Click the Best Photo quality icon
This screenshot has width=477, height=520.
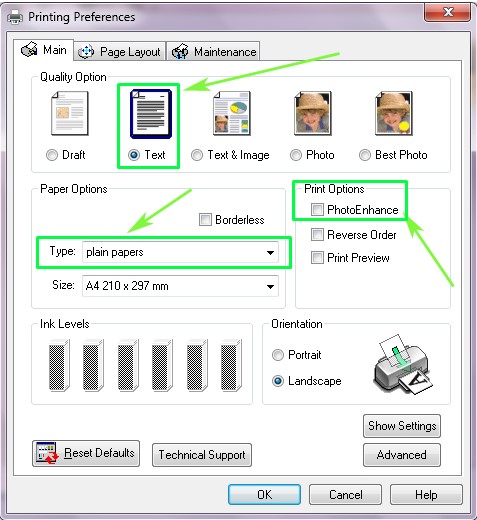pos(394,113)
